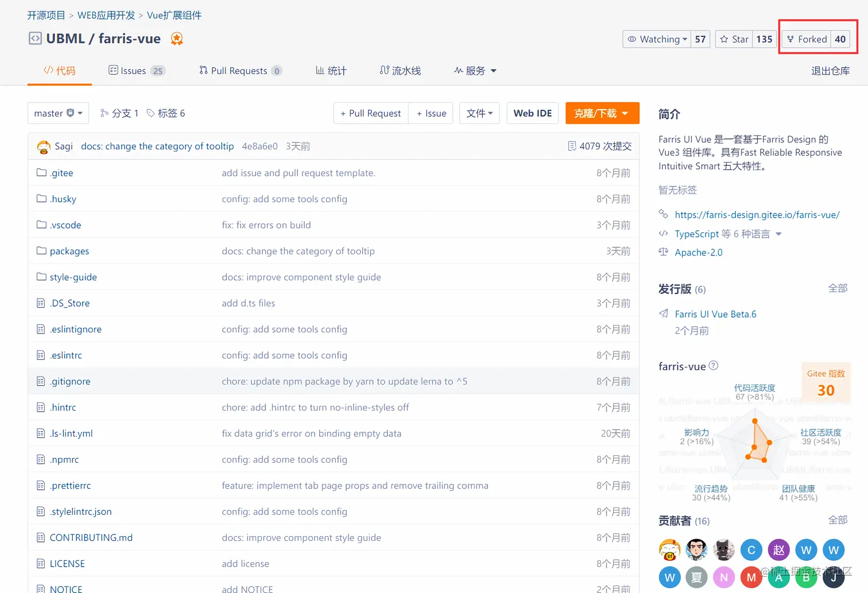Click the file icon beside .gitignore
The height and width of the screenshot is (593, 868).
tap(41, 381)
